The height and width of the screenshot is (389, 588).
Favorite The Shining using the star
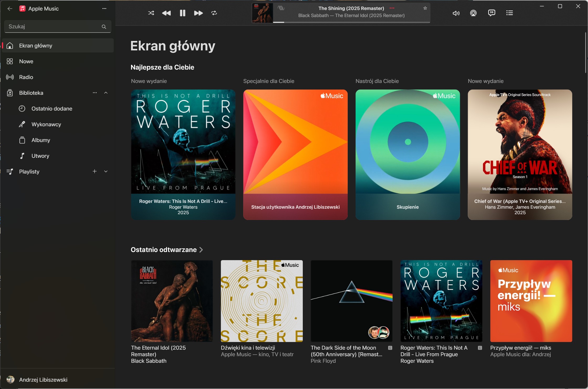tap(425, 8)
